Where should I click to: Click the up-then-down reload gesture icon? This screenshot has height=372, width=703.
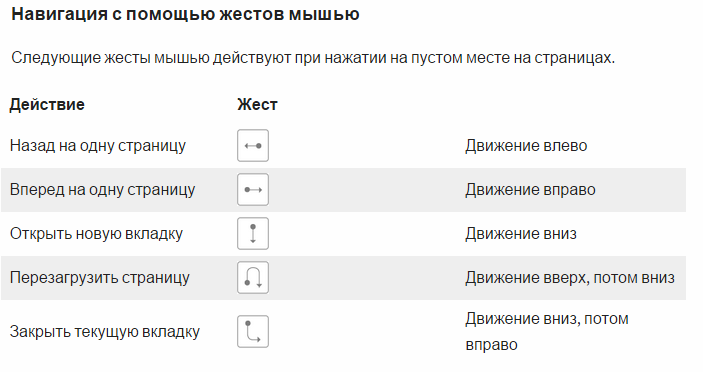pyautogui.click(x=253, y=277)
